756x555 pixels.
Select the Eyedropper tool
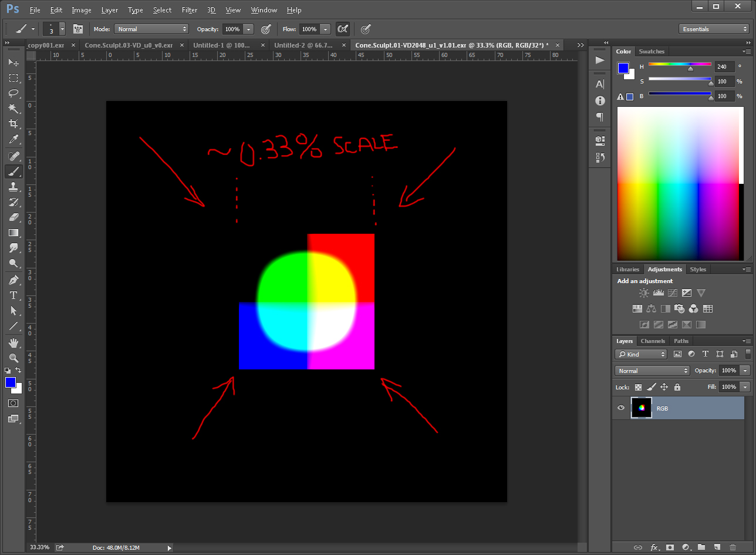[x=14, y=139]
